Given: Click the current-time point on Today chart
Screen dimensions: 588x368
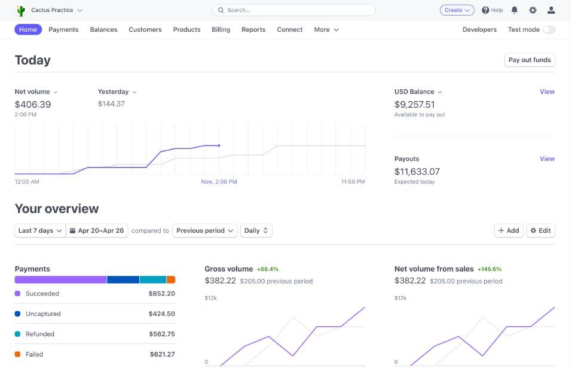Looking at the screenshot, I should [x=219, y=145].
